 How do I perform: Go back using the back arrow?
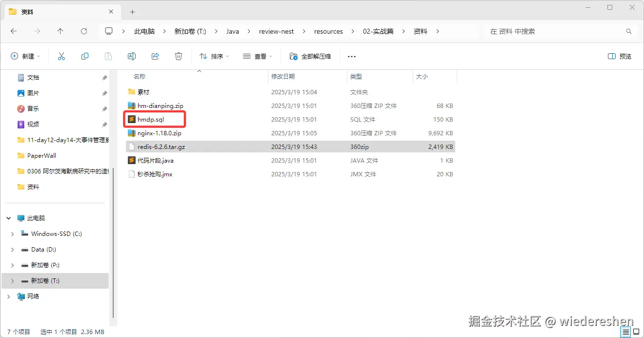click(x=14, y=31)
